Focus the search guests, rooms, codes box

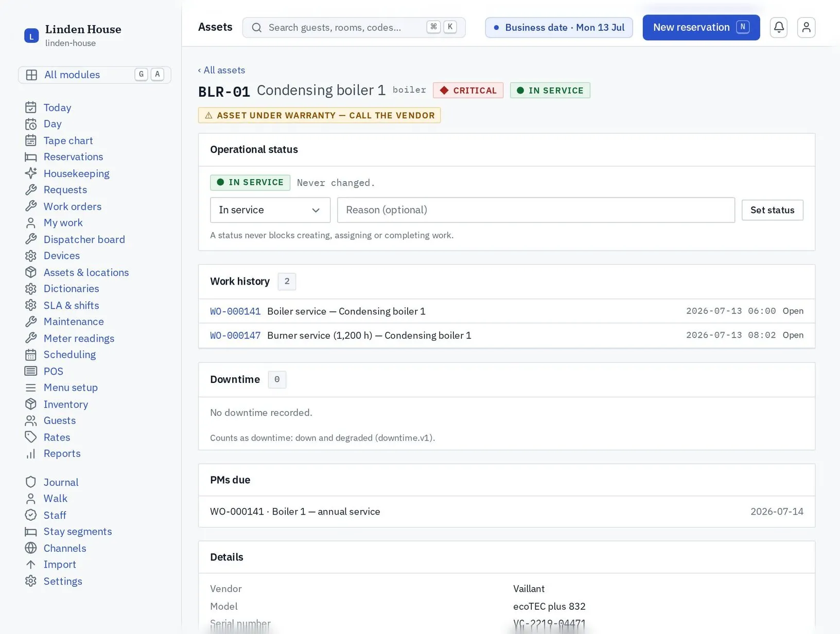pyautogui.click(x=354, y=27)
